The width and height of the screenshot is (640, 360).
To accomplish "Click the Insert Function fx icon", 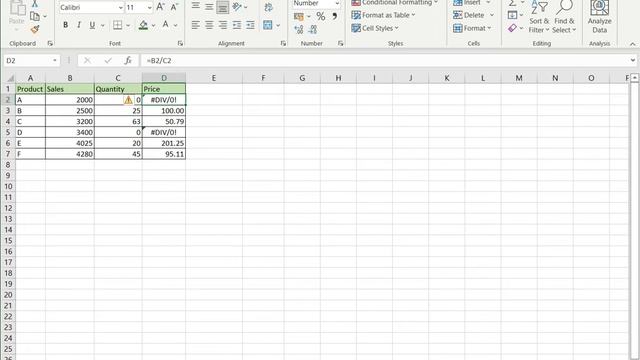I will [x=128, y=60].
